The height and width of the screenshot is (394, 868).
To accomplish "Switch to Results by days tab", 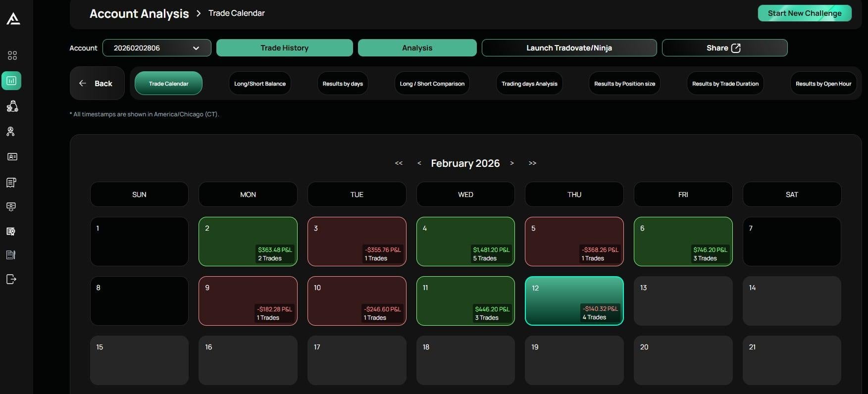I will click(x=343, y=84).
